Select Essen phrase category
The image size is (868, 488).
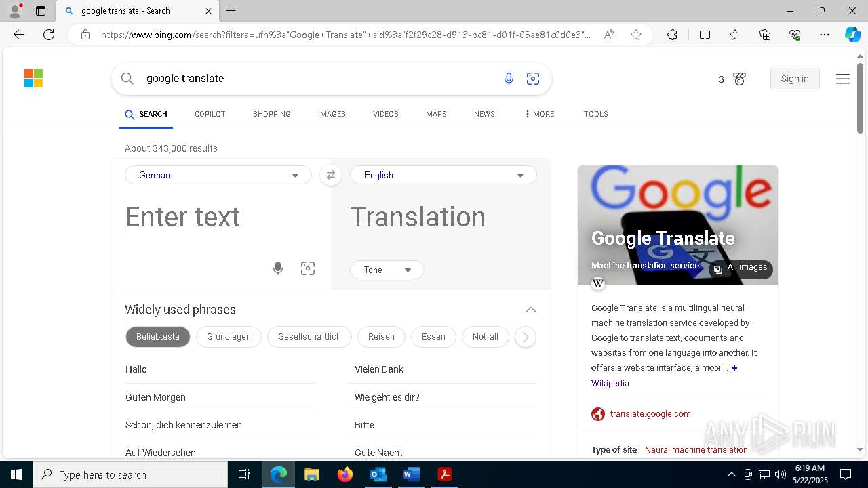(x=434, y=337)
